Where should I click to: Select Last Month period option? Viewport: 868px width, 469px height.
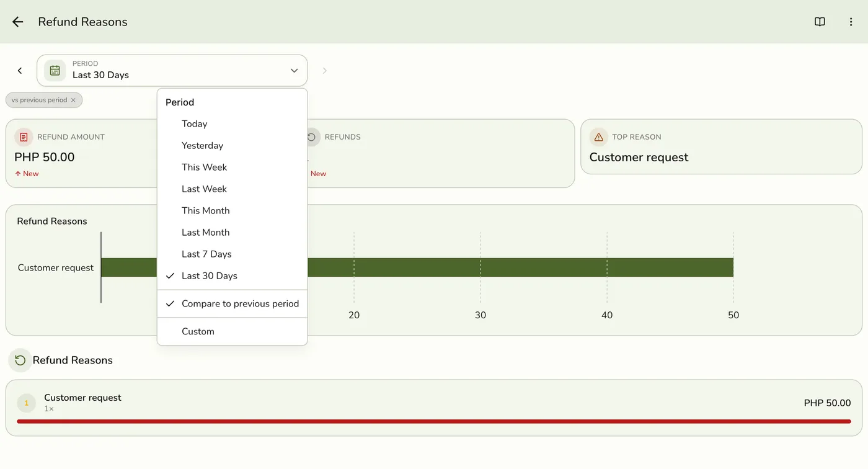coord(232,233)
